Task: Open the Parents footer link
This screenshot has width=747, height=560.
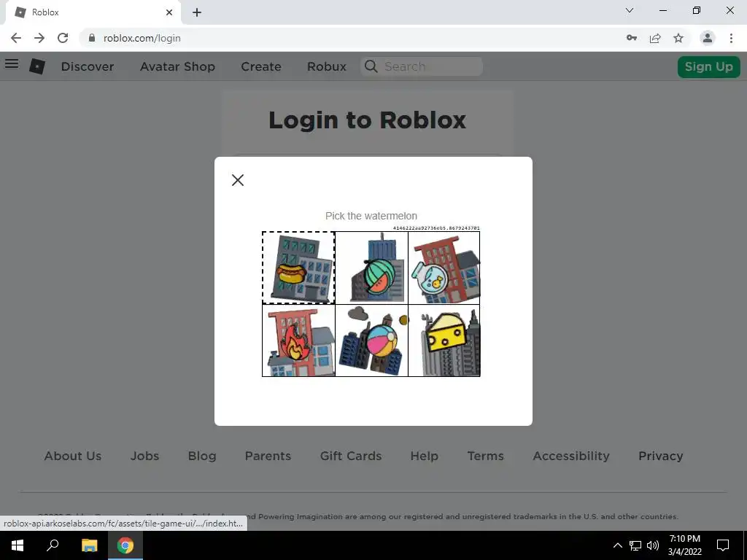Action: point(268,456)
